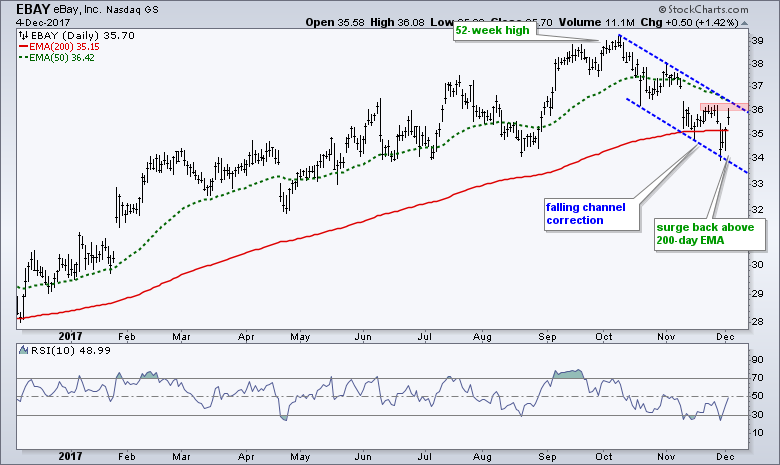780x465 pixels.
Task: Click the 4-Dec-2017 date label
Action: tap(43, 22)
